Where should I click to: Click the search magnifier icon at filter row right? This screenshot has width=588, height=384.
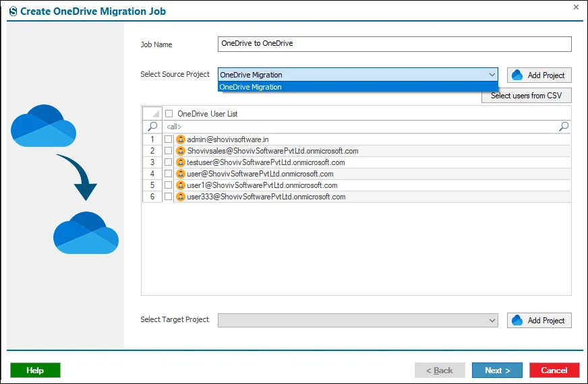click(564, 127)
